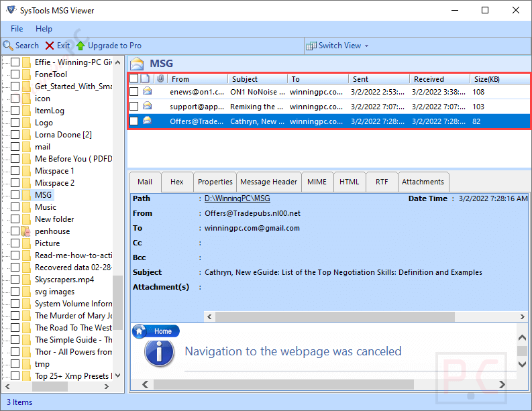Switch to the Message Header tab
The image size is (532, 411).
tap(269, 182)
